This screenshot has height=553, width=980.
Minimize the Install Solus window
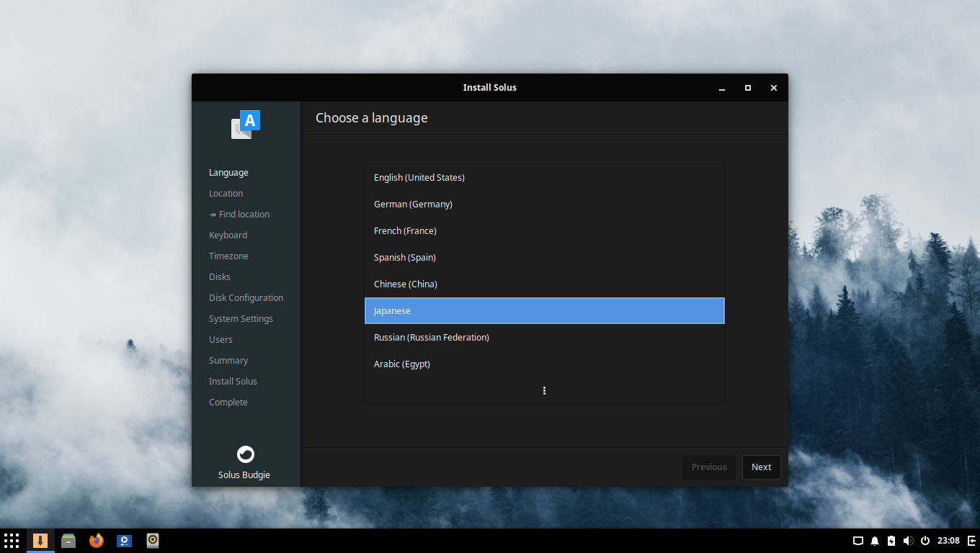click(x=722, y=88)
